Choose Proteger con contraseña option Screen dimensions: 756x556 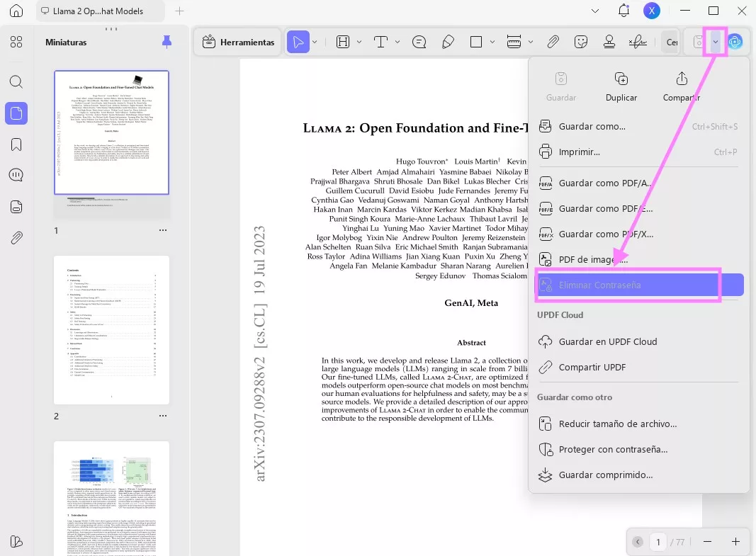tap(638, 450)
